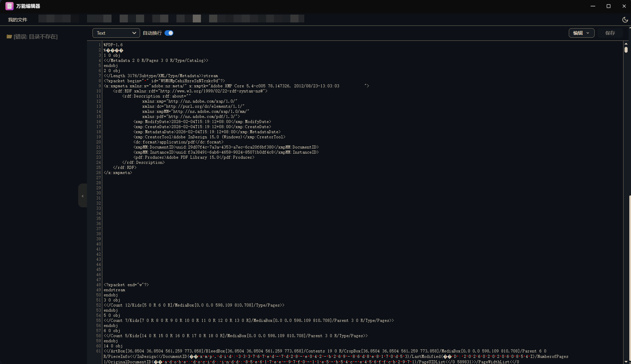Image resolution: width=631 pixels, height=364 pixels.
Task: Click the 保存 save button
Action: 610,33
